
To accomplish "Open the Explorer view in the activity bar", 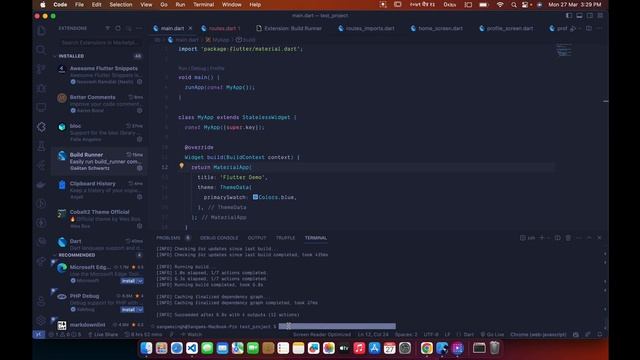I will (x=41, y=31).
